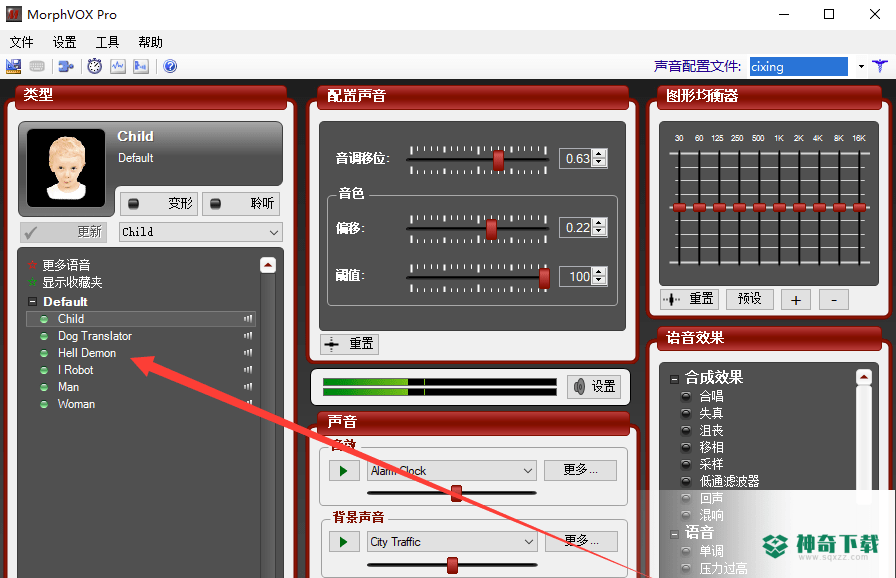Click the voice list scroll-up button
The width and height of the screenshot is (896, 578).
tap(268, 265)
